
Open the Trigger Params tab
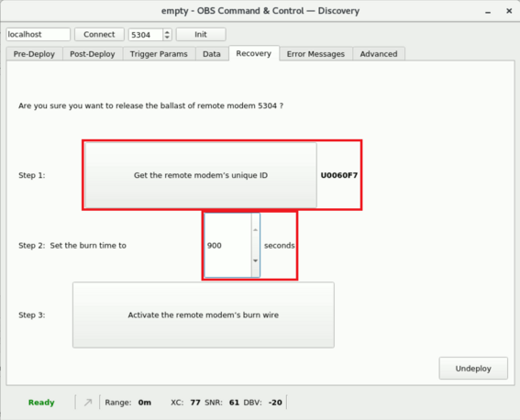click(159, 54)
